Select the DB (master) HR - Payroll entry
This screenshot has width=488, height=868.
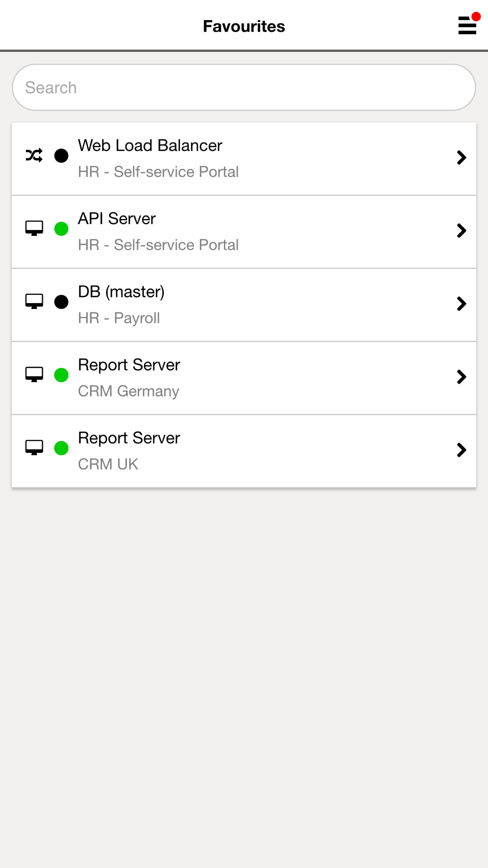tap(244, 305)
